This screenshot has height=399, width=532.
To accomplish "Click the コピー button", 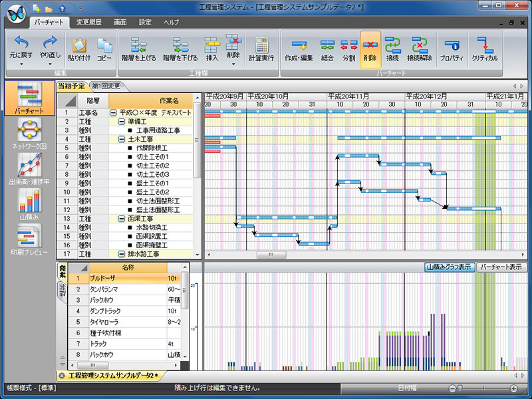I will click(x=104, y=48).
